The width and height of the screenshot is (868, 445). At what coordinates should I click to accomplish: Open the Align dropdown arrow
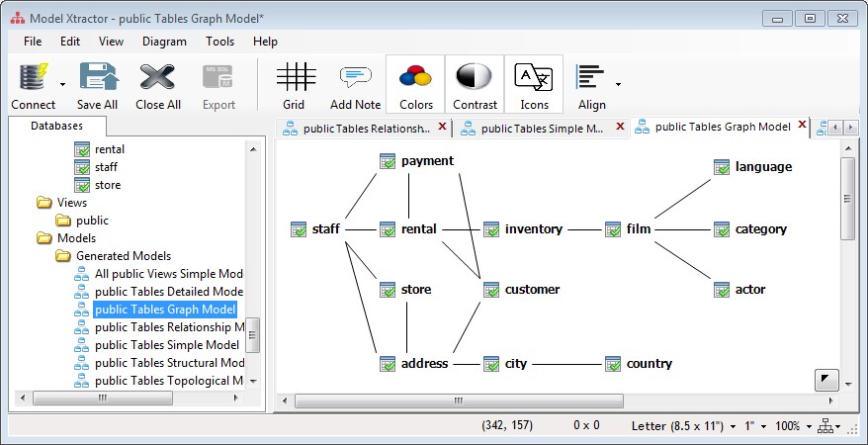[619, 84]
